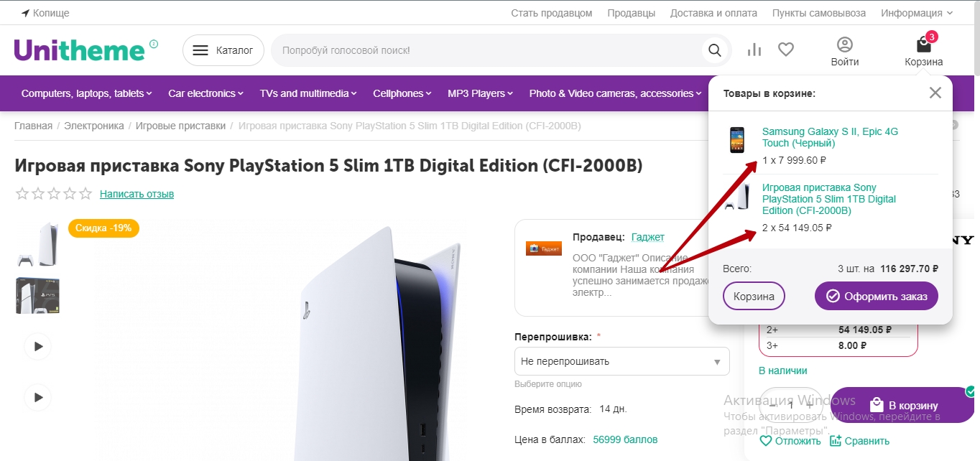
Task: Play the first product video thumbnail
Action: point(37,346)
